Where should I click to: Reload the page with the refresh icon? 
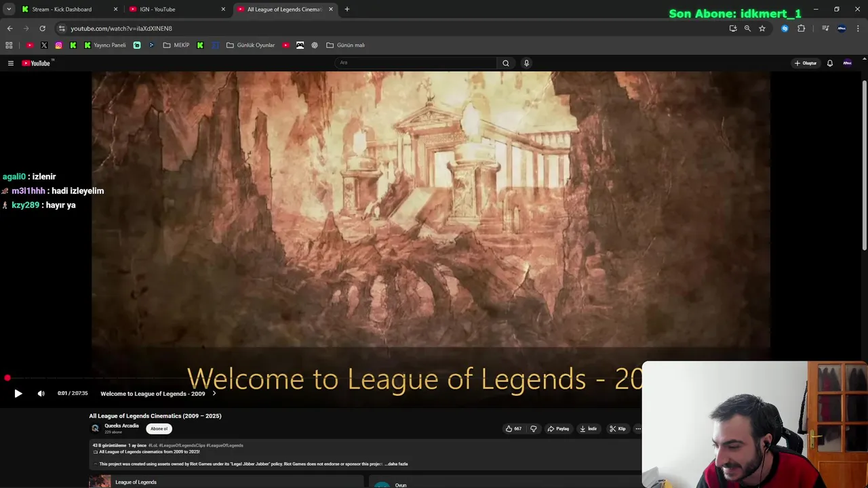pyautogui.click(x=42, y=28)
